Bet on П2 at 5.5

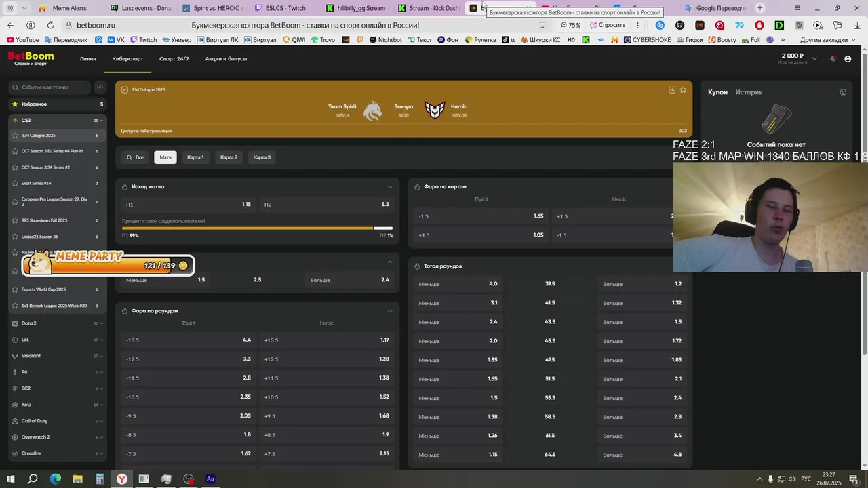coord(327,204)
